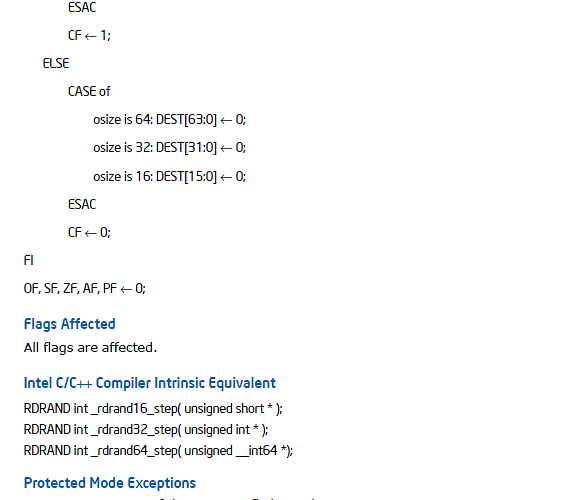
Task: Click the 'osize is 64: DEST[63:0]' line
Action: 169,120
